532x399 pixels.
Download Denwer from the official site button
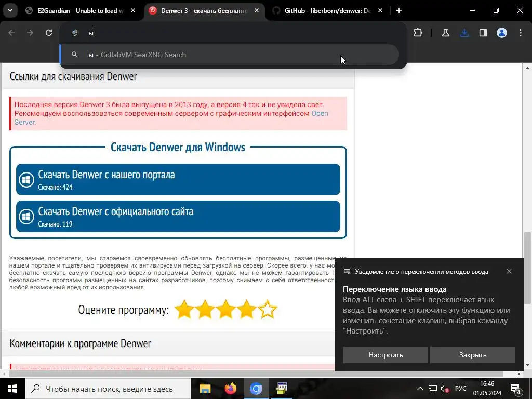pos(178,217)
